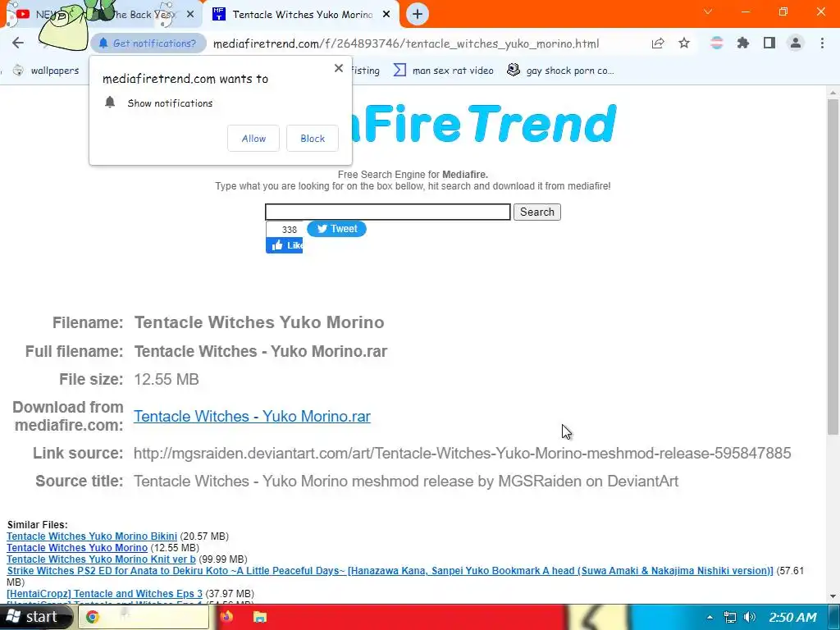Open the man sex rat video bookmark
Screen dimensions: 840x630
coord(444,71)
